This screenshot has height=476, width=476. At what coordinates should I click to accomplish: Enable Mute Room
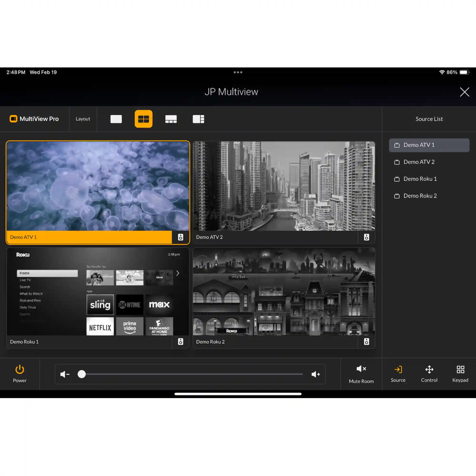tap(361, 373)
